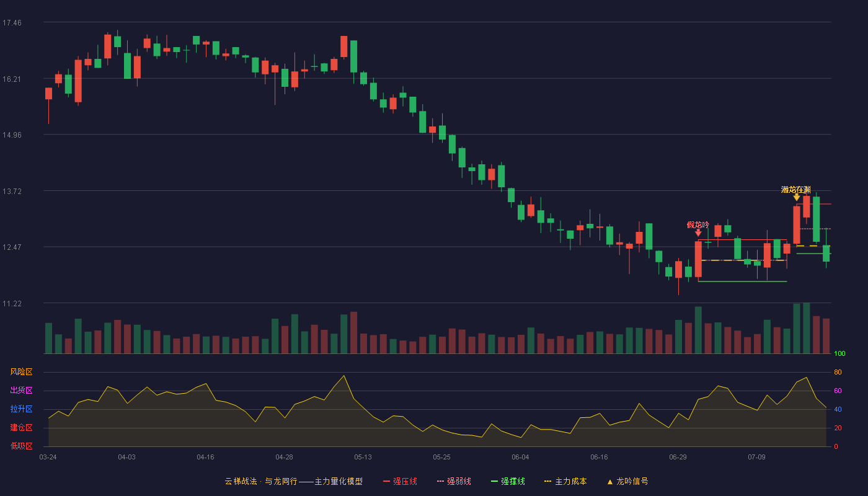Click the 04-28 date label
This screenshot has width=868, height=496.
click(x=284, y=457)
